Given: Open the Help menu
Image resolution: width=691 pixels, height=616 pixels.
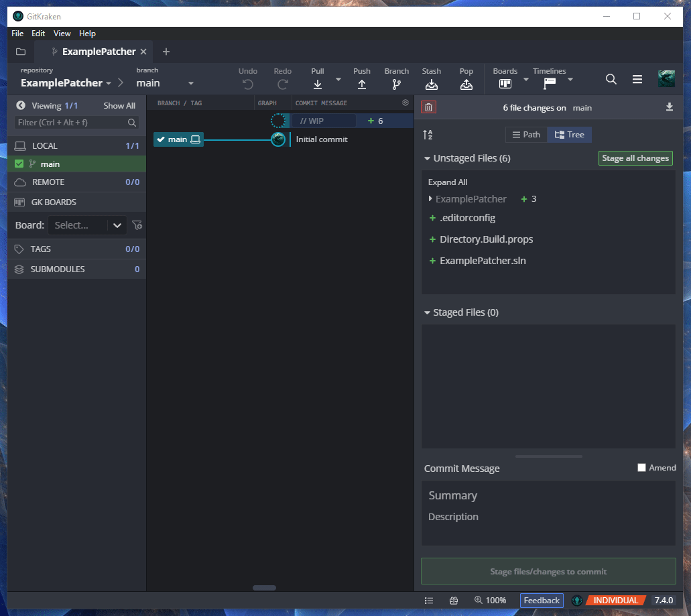Looking at the screenshot, I should [87, 34].
